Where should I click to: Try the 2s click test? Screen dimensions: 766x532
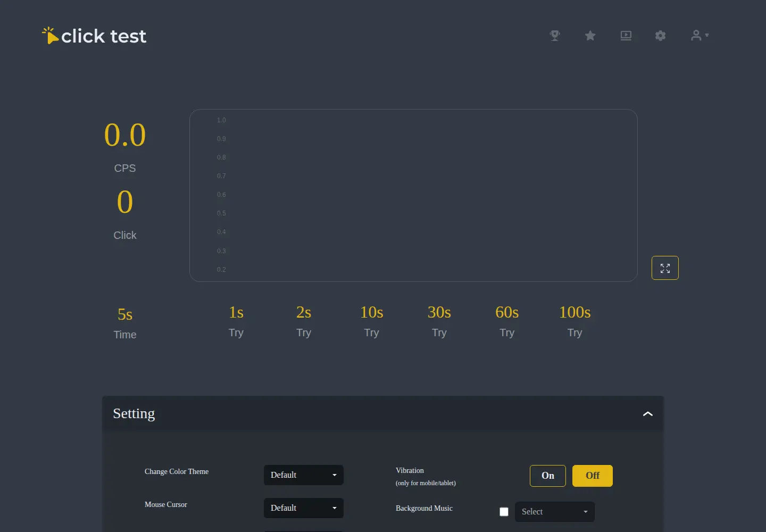click(x=304, y=321)
